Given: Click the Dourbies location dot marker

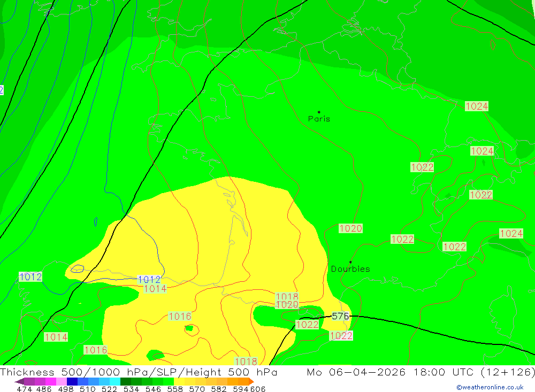Looking at the screenshot, I should [350, 262].
